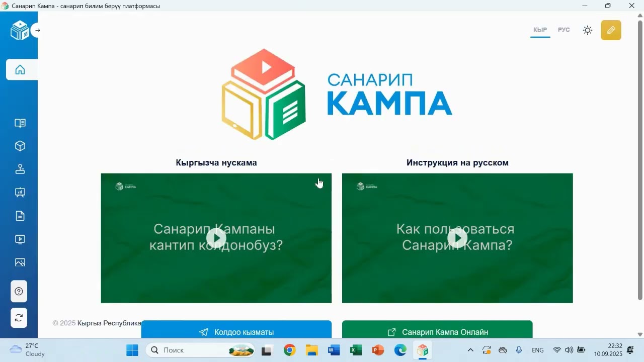This screenshot has height=362, width=644.
Task: Click the refresh sync sidebar button
Action: tap(19, 318)
